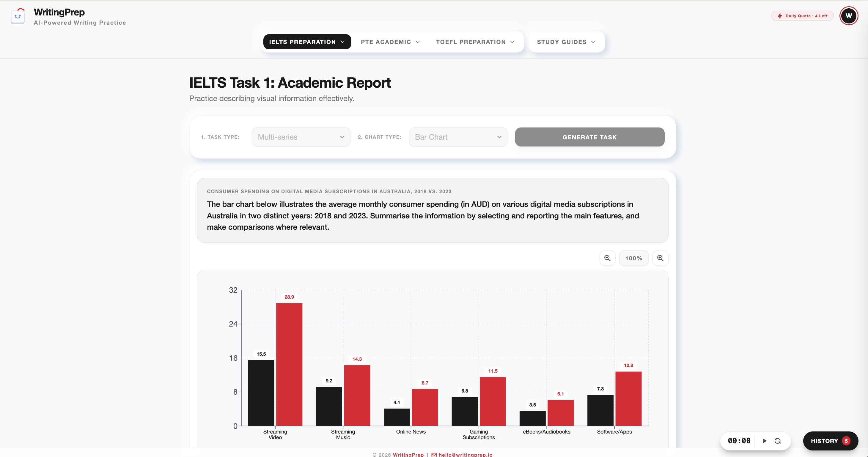
Task: Zoom out the chart with minus magnifier
Action: coord(607,258)
